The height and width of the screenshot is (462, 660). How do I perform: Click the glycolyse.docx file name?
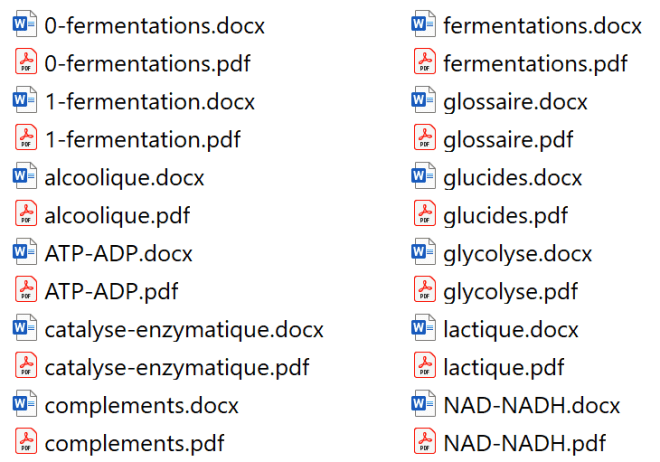[517, 253]
